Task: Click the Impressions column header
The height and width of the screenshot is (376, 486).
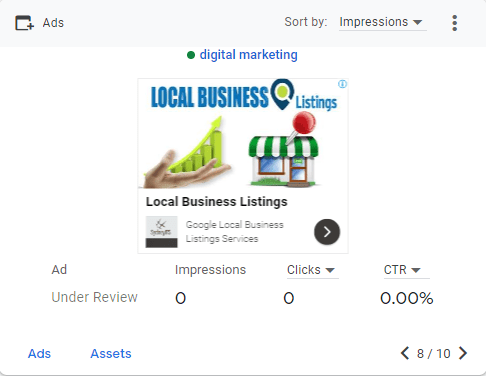Action: click(x=210, y=270)
